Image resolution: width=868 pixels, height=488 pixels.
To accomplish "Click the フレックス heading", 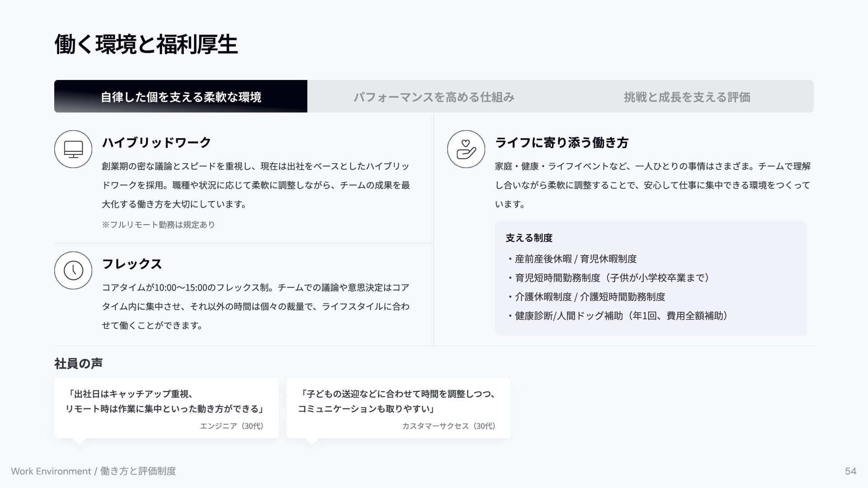I will 132,264.
